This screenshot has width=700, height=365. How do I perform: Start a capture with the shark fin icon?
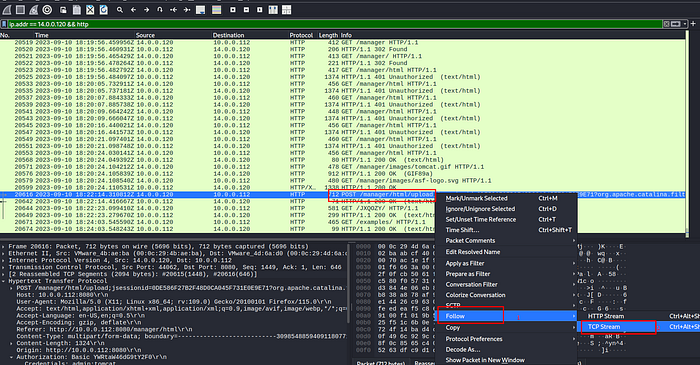[7, 9]
